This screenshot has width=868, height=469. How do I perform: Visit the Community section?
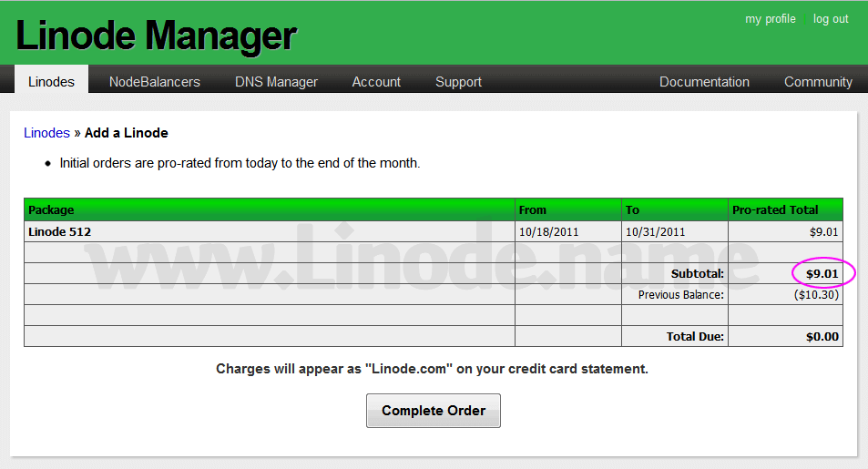(818, 82)
